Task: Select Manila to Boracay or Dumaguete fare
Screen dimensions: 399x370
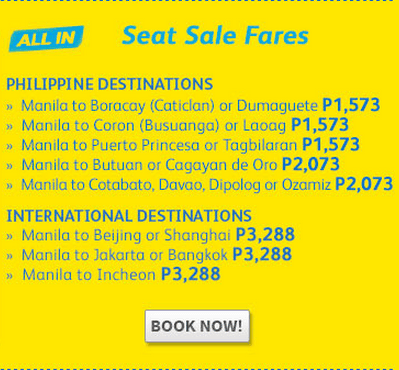Action: [x=193, y=106]
